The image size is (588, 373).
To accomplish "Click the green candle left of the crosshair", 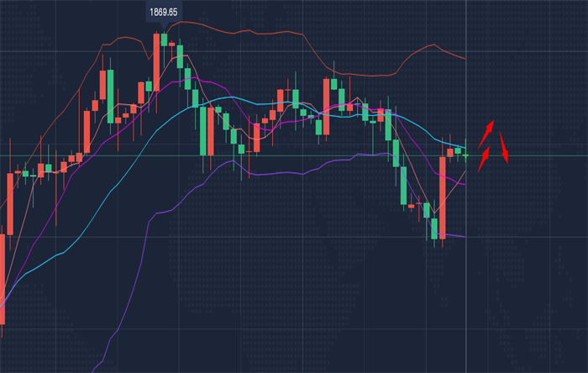I will [459, 150].
